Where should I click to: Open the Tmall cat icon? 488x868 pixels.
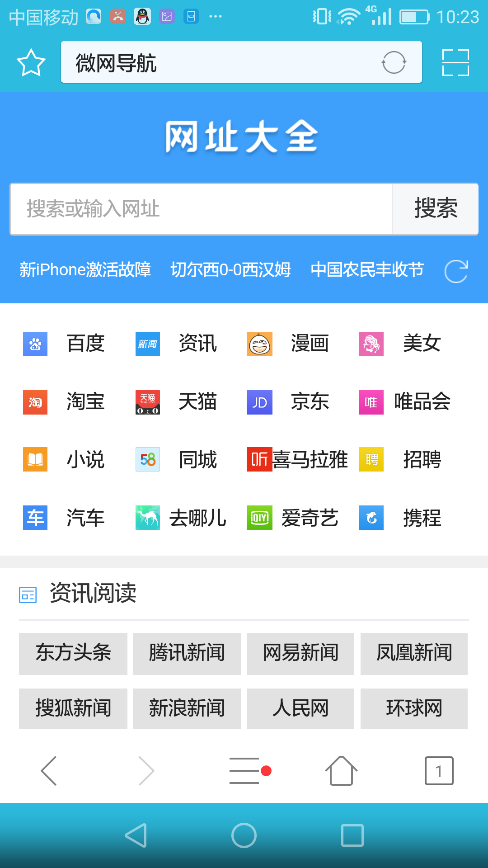(x=148, y=402)
